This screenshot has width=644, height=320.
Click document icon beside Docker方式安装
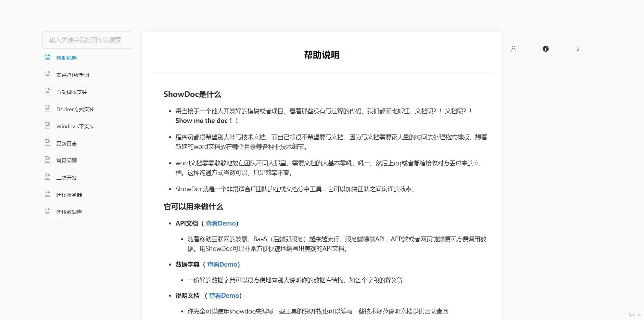tap(48, 108)
